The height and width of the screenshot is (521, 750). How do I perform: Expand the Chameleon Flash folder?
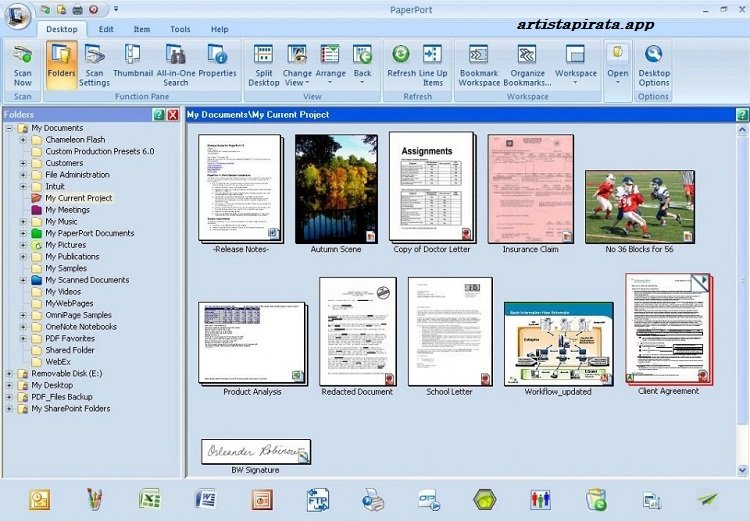coord(23,140)
